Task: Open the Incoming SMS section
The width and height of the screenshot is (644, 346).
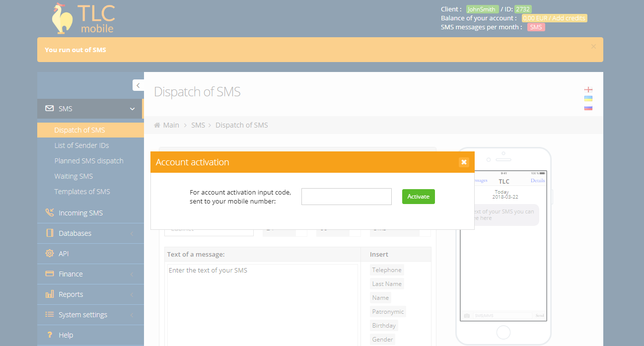Action: 90,212
